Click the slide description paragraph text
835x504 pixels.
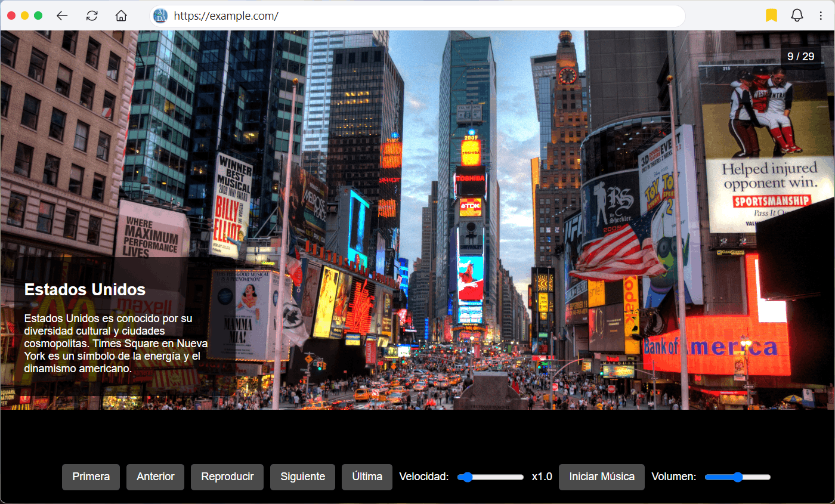point(117,344)
